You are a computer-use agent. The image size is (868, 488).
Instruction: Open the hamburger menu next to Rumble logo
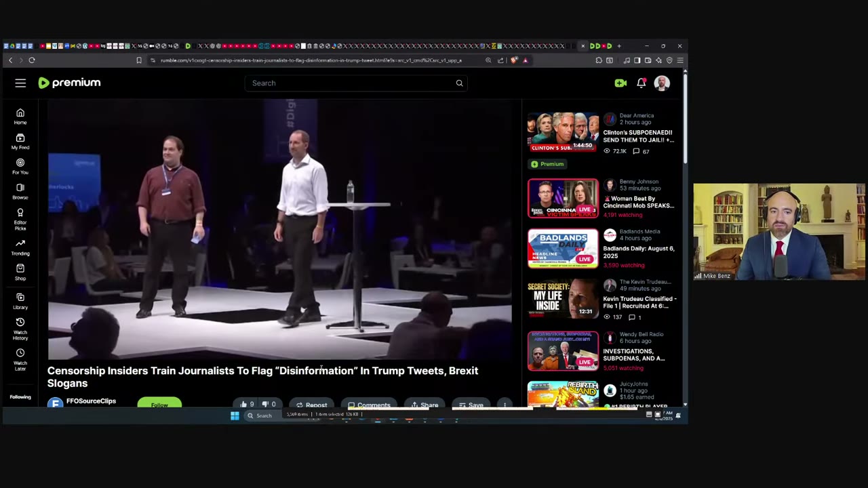click(20, 83)
